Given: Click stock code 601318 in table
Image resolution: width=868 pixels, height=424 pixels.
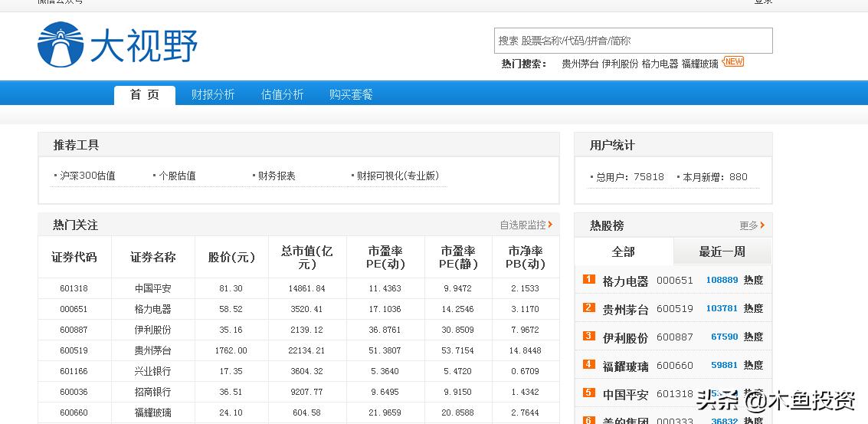Looking at the screenshot, I should coord(74,288).
